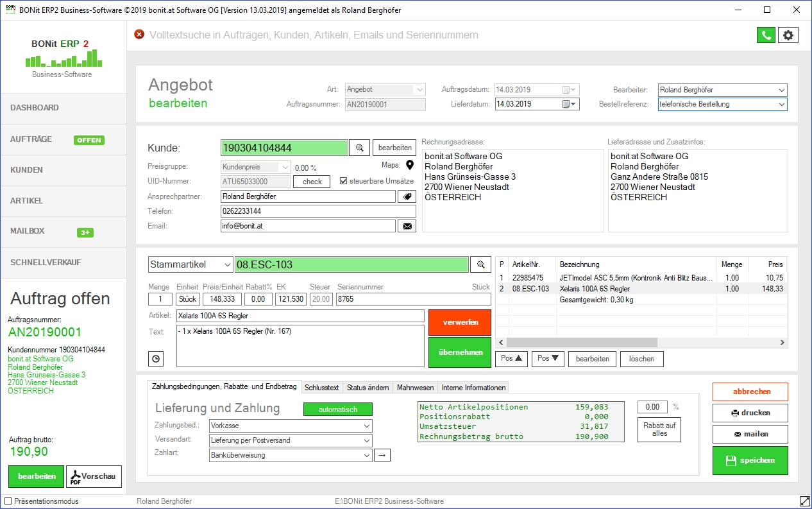Open Artikel in sidebar

click(x=63, y=201)
